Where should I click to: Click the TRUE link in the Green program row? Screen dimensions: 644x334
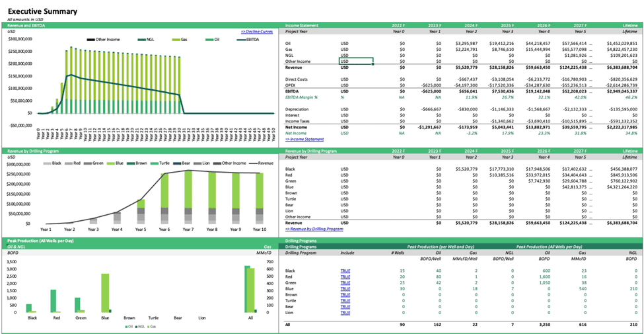(345, 282)
